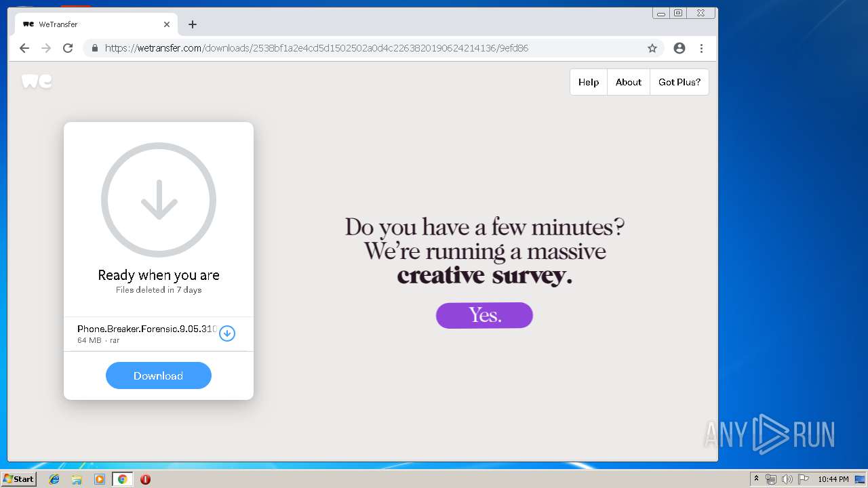Open the volume speaker tray icon
Image resolution: width=868 pixels, height=488 pixels.
pos(787,479)
